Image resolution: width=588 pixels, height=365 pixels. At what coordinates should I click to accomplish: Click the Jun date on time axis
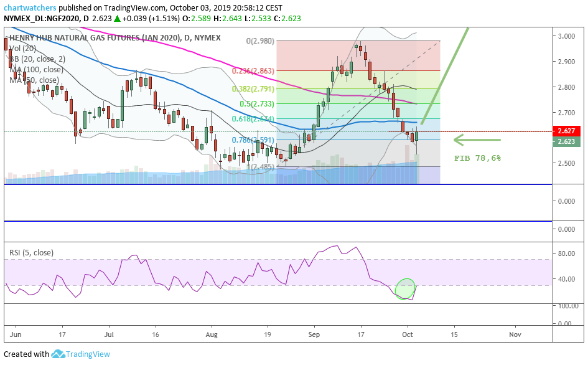(16, 334)
